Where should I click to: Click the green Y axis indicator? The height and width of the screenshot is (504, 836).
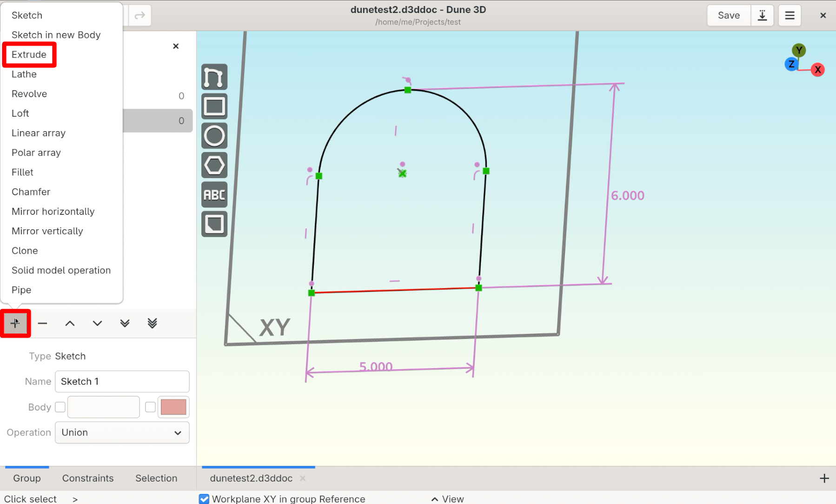[x=799, y=50]
